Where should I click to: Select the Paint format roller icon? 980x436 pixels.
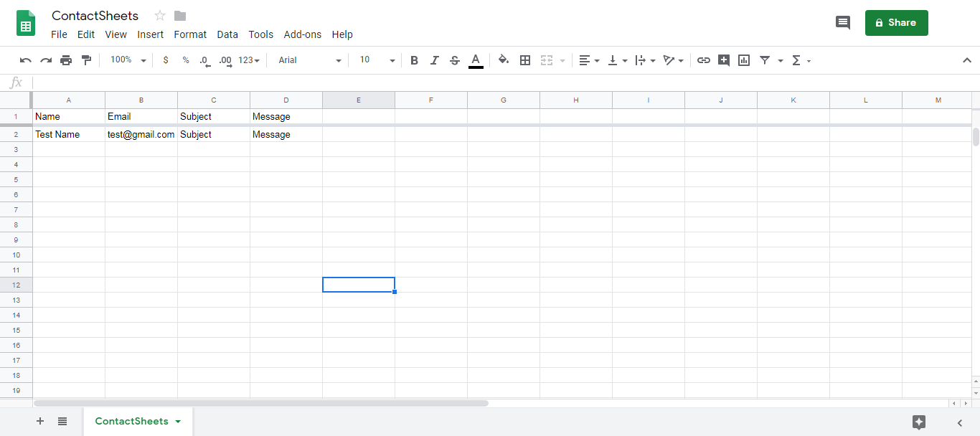click(x=86, y=60)
